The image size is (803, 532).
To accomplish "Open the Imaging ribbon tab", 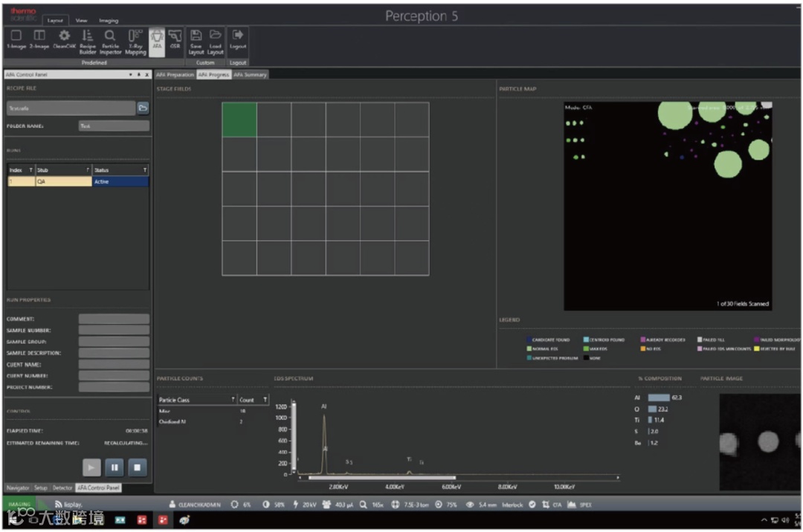I will pos(109,21).
